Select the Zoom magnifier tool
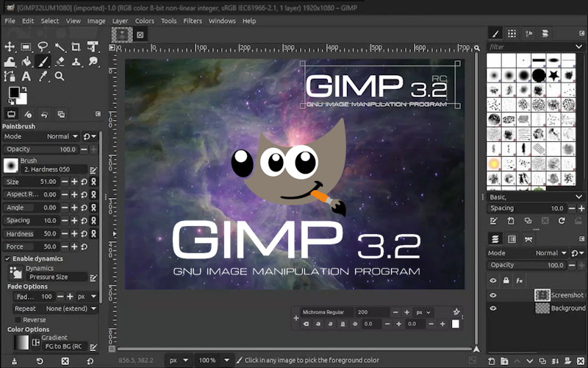Image resolution: width=588 pixels, height=368 pixels. pos(60,77)
